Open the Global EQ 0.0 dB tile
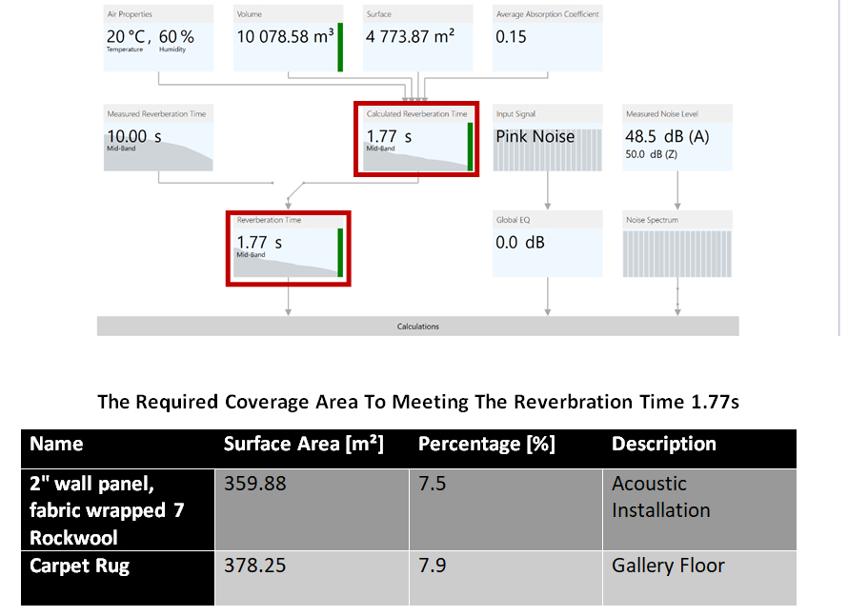Viewport: 848px width, 616px height. click(547, 245)
